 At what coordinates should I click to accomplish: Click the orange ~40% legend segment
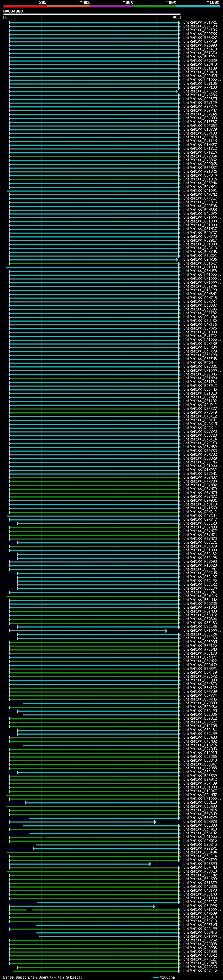[x=68, y=6]
